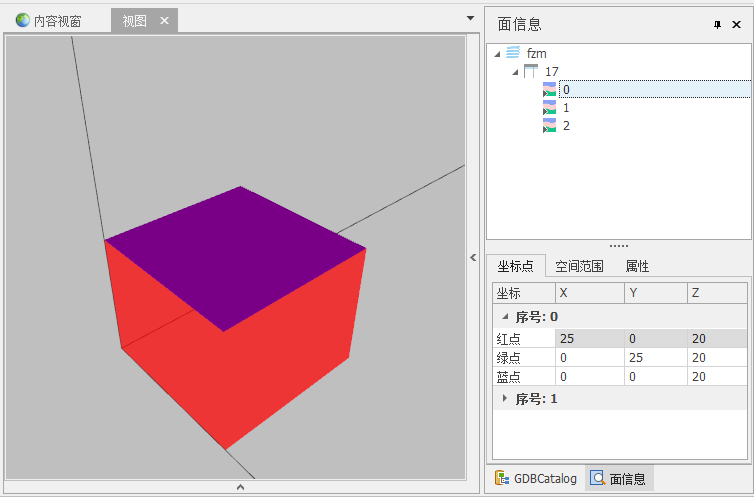Open the document tab list dropdown arrow
Image resolution: width=754 pixels, height=497 pixels.
470,18
